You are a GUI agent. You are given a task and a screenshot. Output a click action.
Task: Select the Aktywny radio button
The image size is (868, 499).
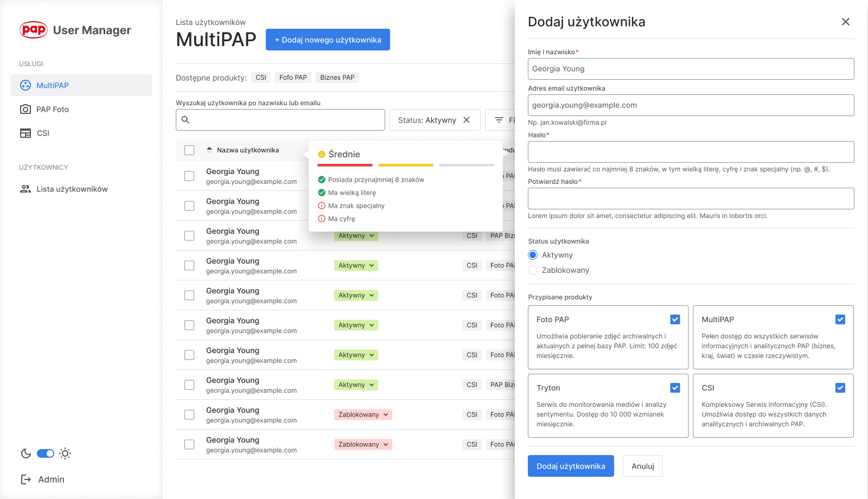pyautogui.click(x=533, y=255)
